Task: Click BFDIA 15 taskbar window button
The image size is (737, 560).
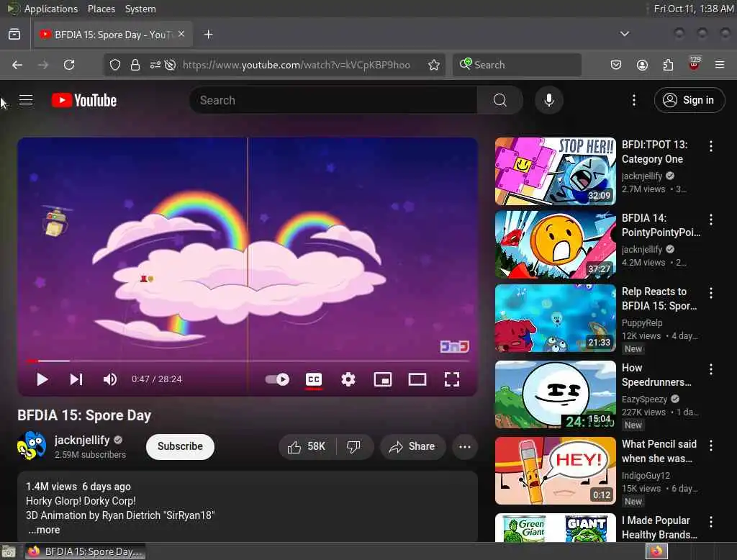Action: point(85,551)
